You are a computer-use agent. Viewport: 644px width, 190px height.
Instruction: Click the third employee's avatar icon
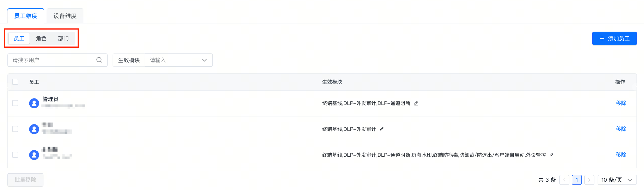34,155
